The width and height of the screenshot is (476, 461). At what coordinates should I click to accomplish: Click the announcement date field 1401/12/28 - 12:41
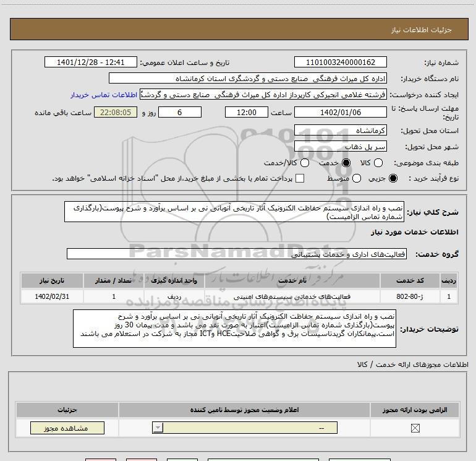point(91,62)
